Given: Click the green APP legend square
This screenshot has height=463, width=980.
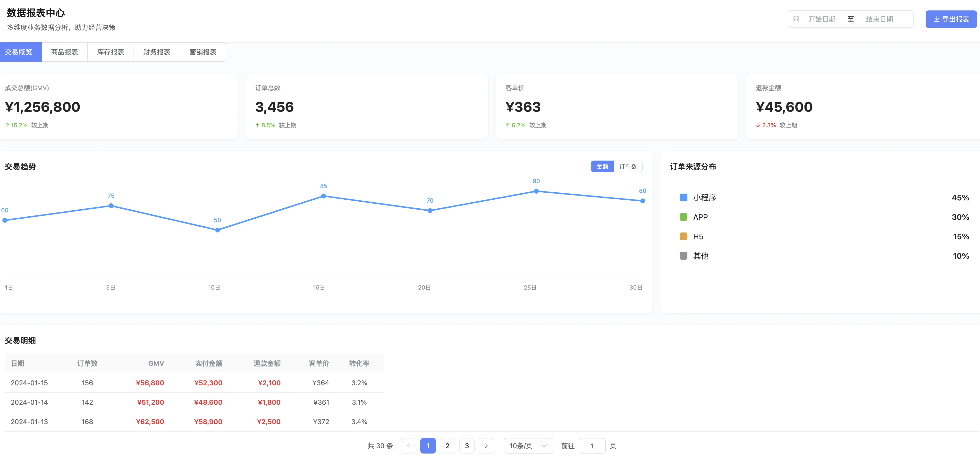Looking at the screenshot, I should (683, 217).
